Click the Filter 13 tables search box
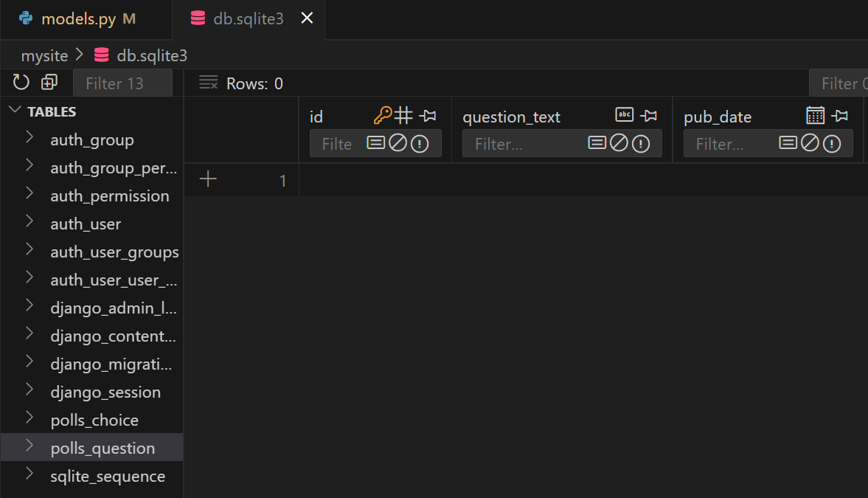The width and height of the screenshot is (868, 498). coord(122,83)
